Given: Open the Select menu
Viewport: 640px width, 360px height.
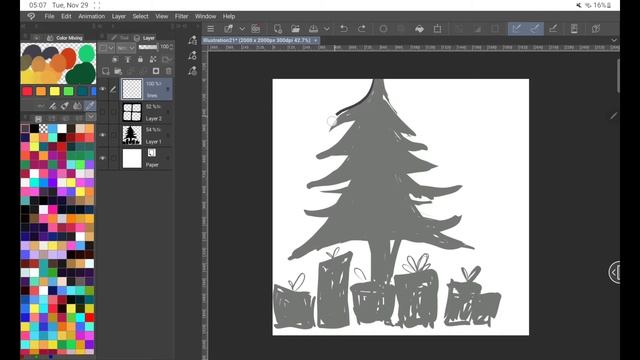Looking at the screenshot, I should tap(140, 16).
